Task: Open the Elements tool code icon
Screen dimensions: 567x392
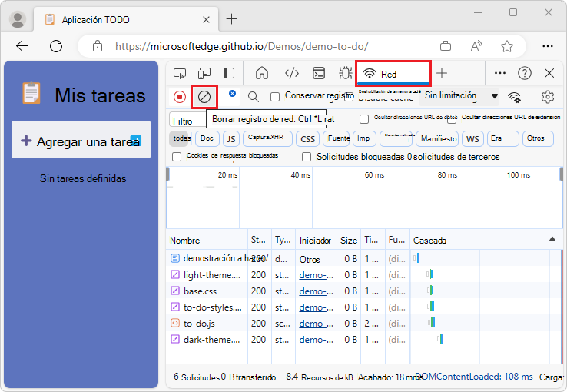Action: [291, 74]
